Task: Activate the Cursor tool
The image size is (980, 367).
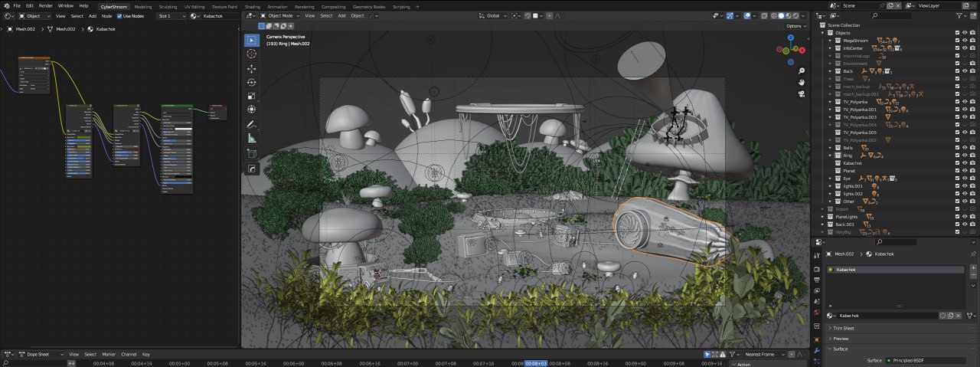Action: point(251,54)
